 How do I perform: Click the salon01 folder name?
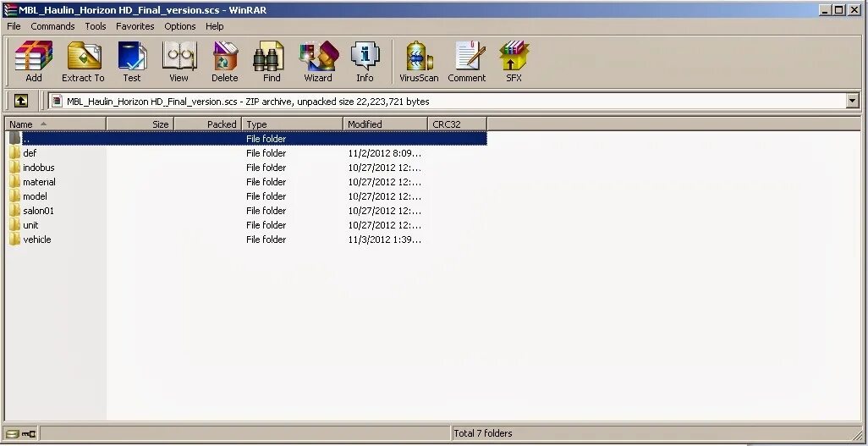pyautogui.click(x=38, y=211)
